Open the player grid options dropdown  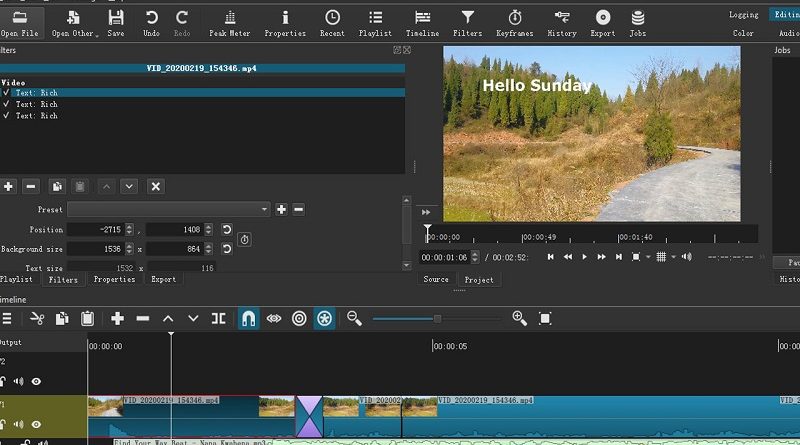pos(673,257)
